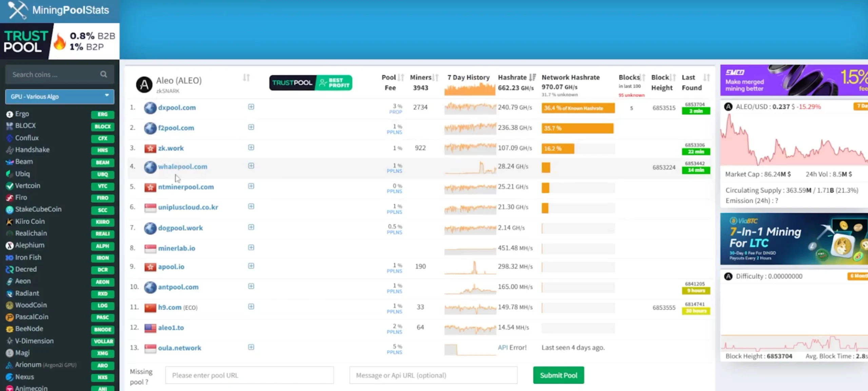Click the Nexus coin icon
Screen dimensions: 868x391
click(9, 377)
